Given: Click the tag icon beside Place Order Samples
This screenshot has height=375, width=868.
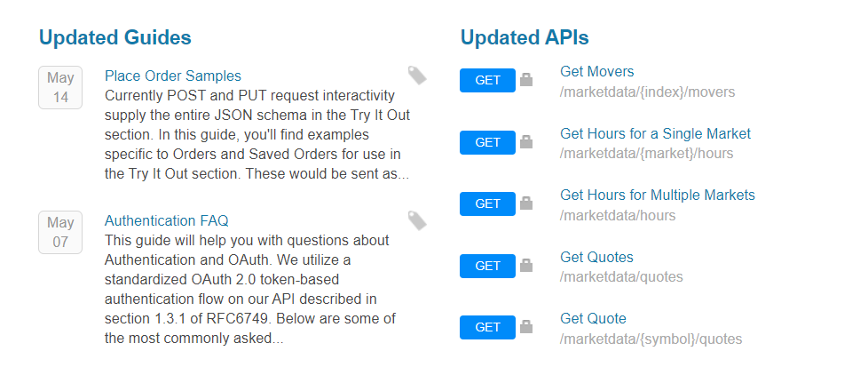Looking at the screenshot, I should (417, 76).
